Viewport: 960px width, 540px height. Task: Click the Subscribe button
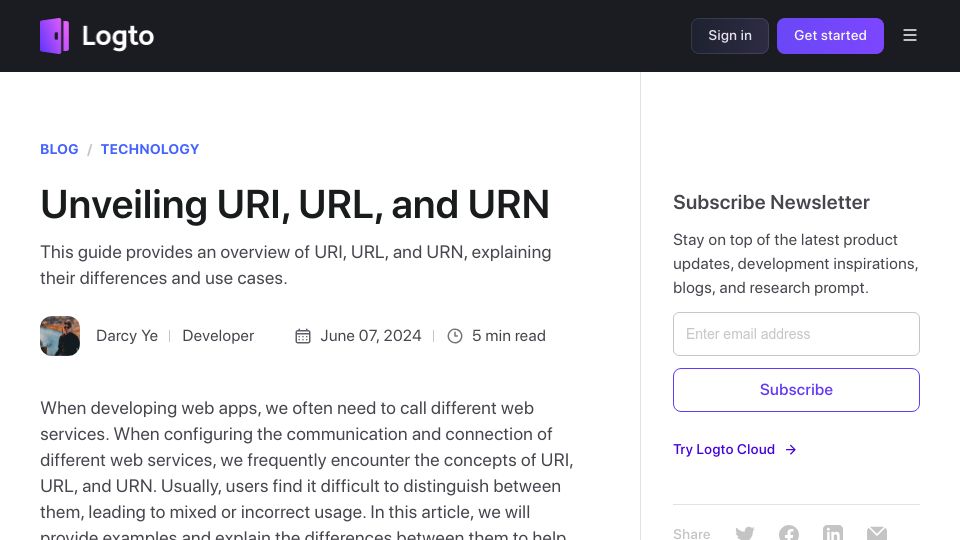(x=796, y=390)
